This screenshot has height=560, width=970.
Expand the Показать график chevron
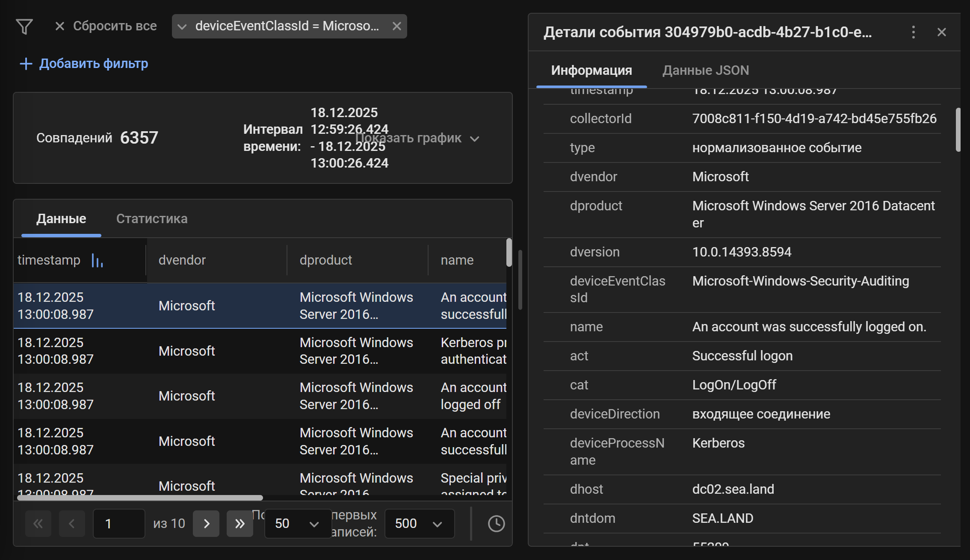[x=475, y=139]
